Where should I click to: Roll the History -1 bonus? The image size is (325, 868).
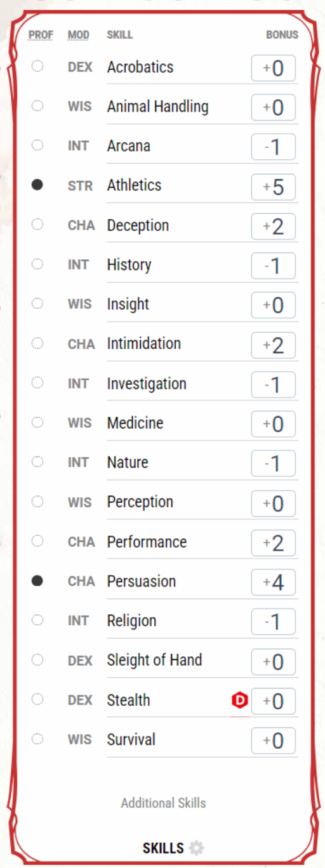pos(274,266)
